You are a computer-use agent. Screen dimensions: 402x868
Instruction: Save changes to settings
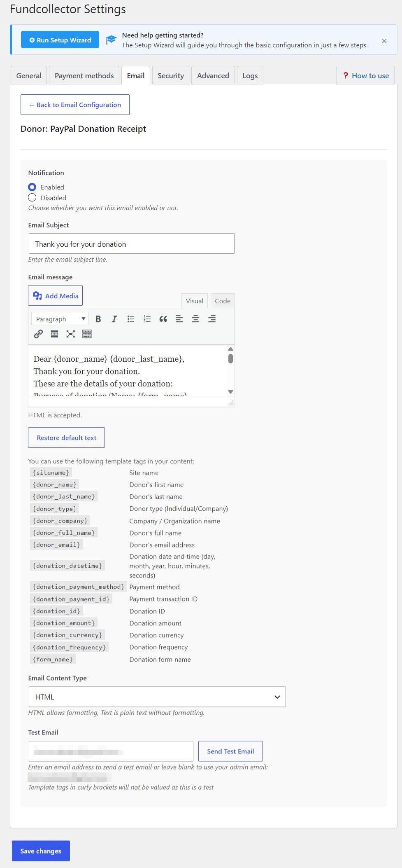coord(41,851)
